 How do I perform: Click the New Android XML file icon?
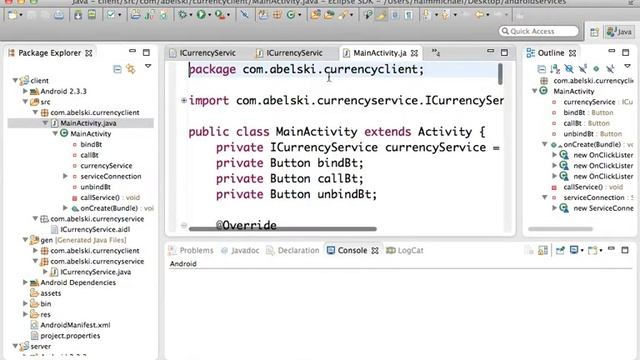coord(163,15)
